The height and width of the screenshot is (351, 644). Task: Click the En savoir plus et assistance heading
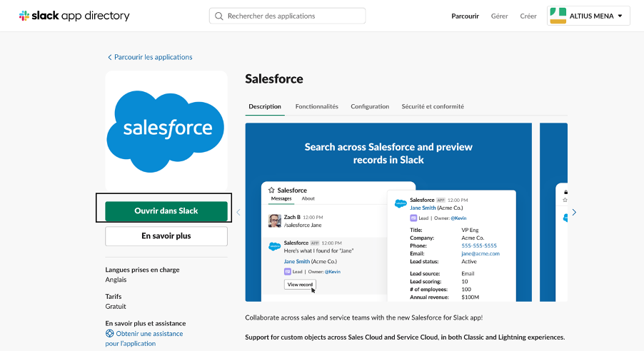[146, 323]
